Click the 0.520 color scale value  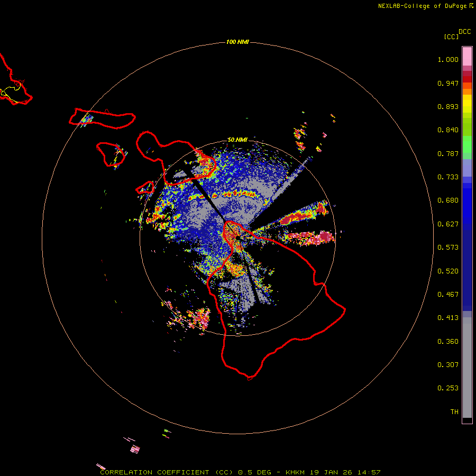pyautogui.click(x=448, y=271)
